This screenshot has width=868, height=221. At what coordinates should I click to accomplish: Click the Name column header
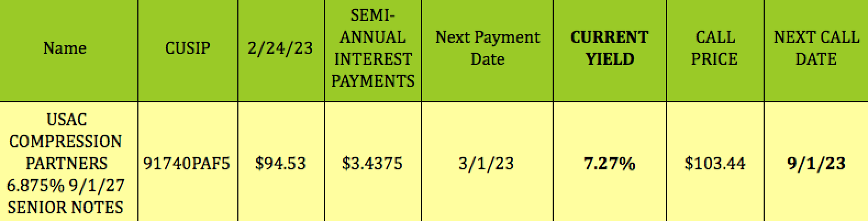pos(65,48)
